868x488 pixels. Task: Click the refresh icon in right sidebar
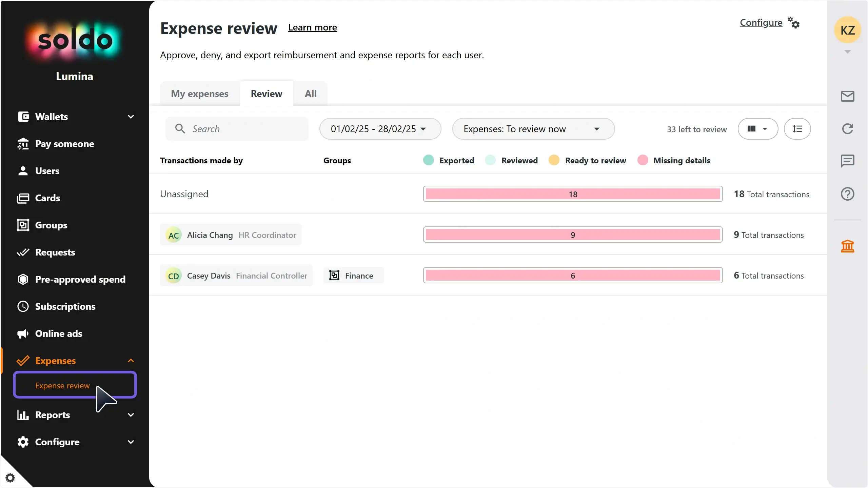click(847, 129)
